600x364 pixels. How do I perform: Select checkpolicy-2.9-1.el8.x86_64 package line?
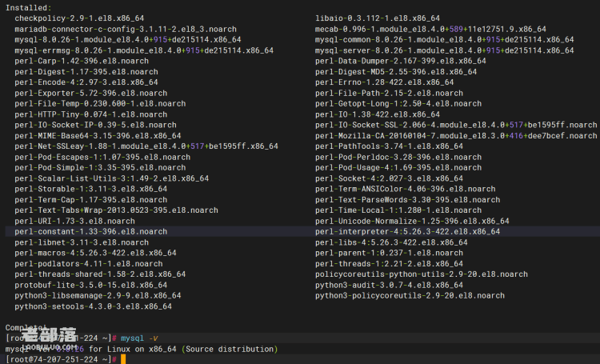[79, 18]
